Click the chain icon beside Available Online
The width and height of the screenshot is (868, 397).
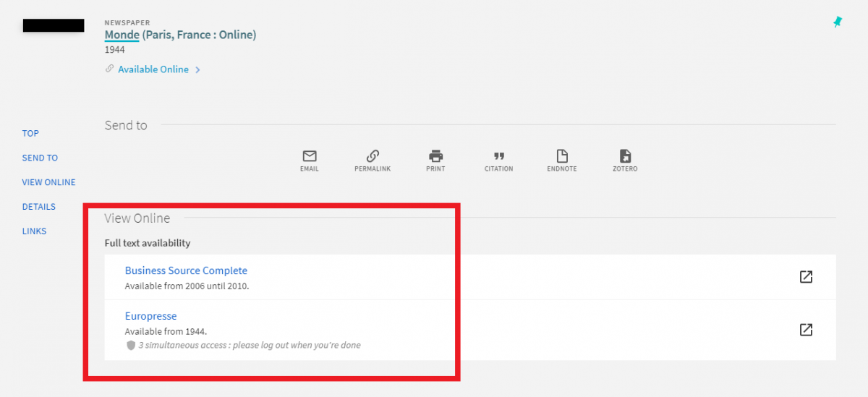click(110, 69)
